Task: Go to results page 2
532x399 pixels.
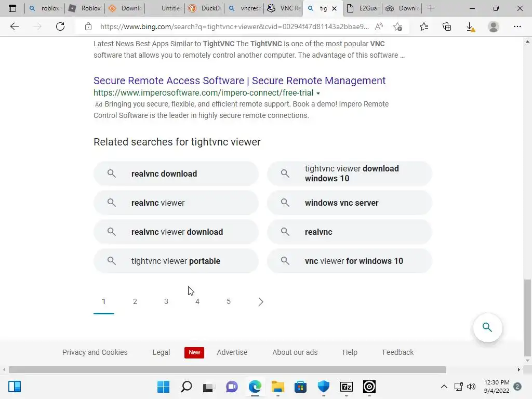Action: 135,302
